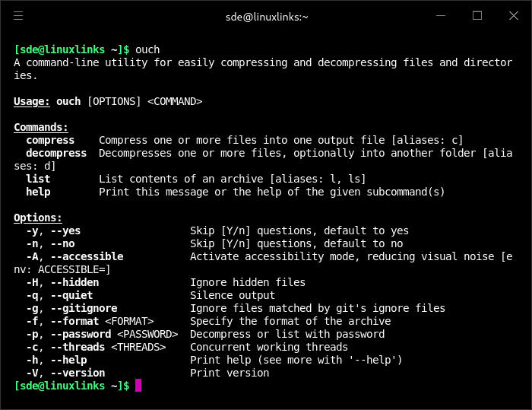This screenshot has width=532, height=410.
Task: Click the '-V, --version' option text
Action: point(65,373)
